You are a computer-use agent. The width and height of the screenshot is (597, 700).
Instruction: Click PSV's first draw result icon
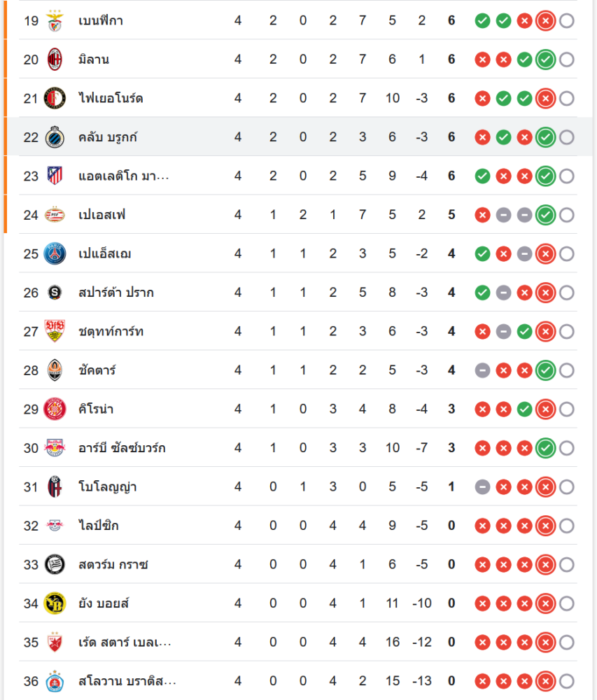(503, 215)
